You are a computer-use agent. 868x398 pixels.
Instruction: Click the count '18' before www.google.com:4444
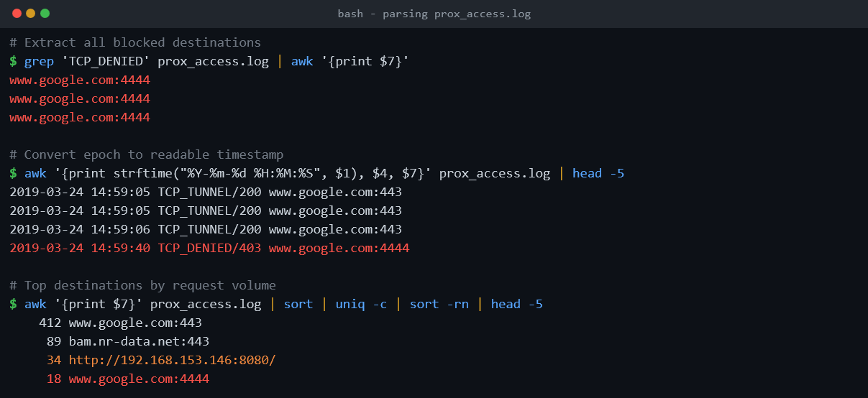(54, 379)
